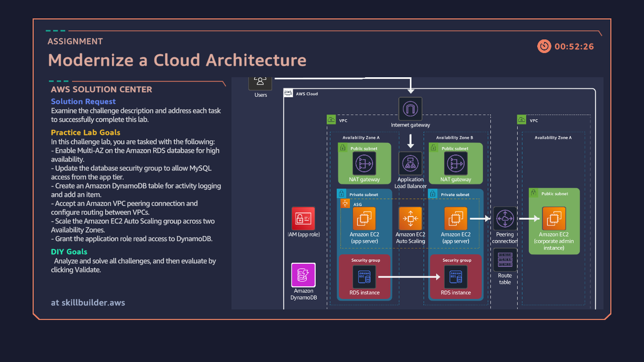Click the Security group label under Availability Zone A
The width and height of the screenshot is (644, 362).
pyautogui.click(x=365, y=260)
